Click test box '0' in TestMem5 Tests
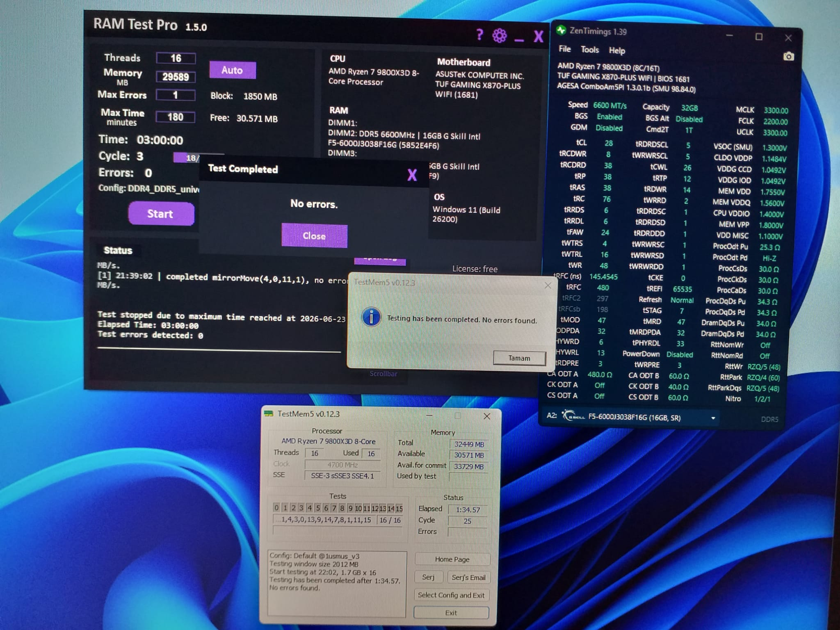840x630 pixels. click(276, 508)
